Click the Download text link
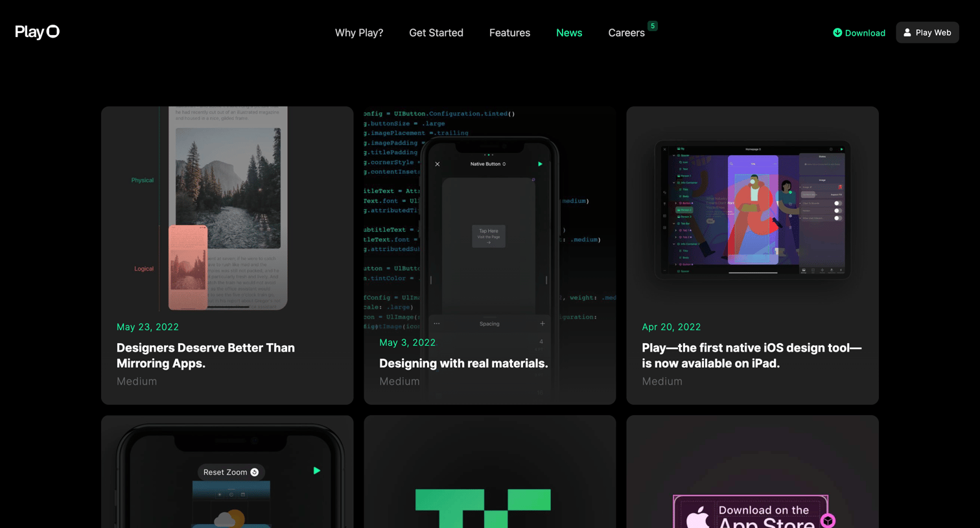This screenshot has height=528, width=980. click(865, 33)
